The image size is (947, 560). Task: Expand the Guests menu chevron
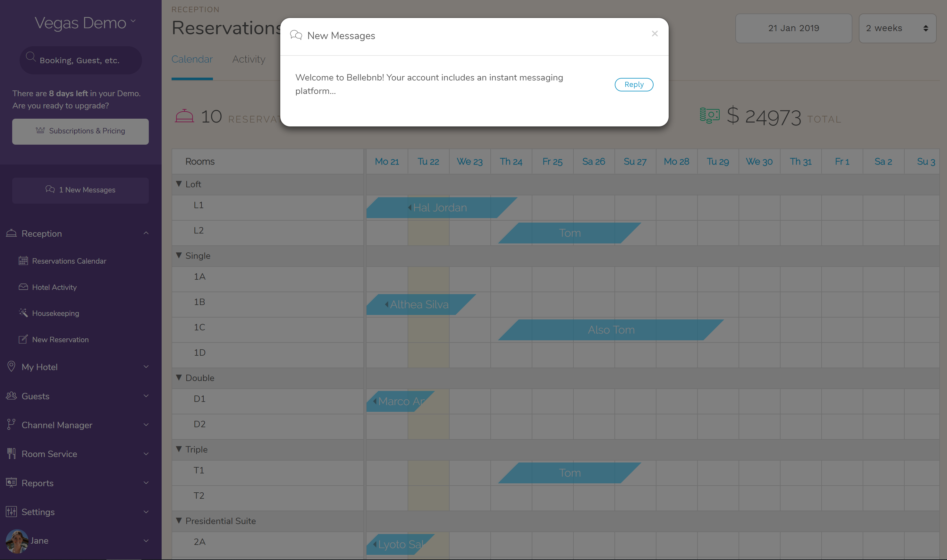click(x=146, y=396)
